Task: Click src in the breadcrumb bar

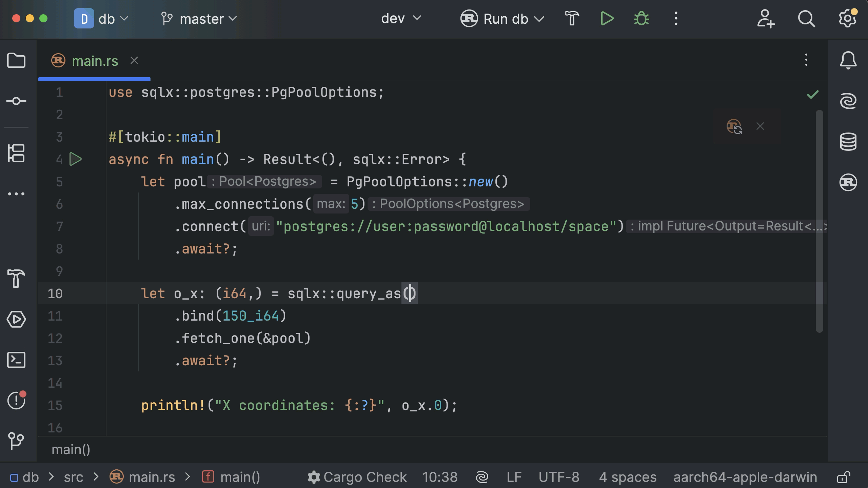Action: click(73, 477)
